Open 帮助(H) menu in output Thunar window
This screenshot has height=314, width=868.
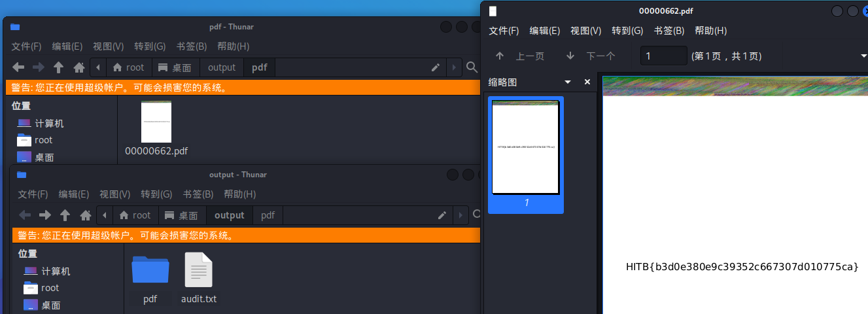pos(240,194)
